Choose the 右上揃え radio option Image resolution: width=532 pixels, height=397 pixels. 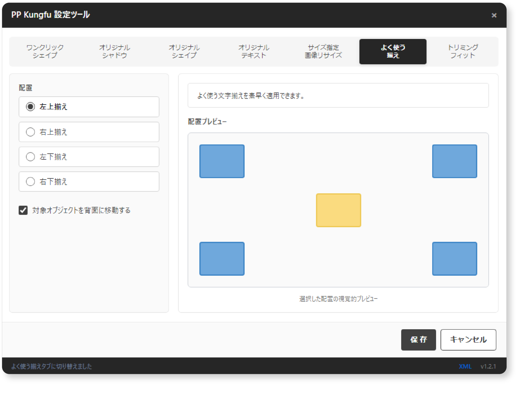pos(31,132)
